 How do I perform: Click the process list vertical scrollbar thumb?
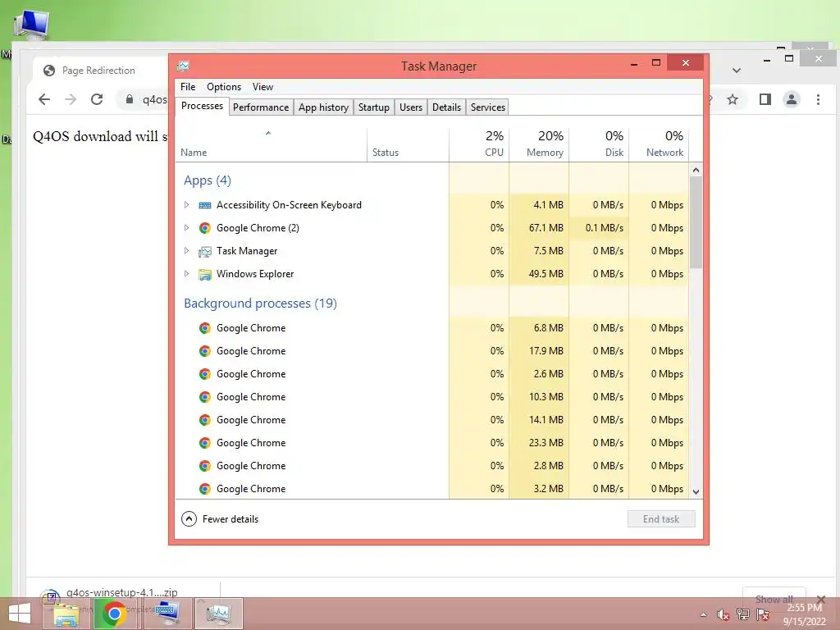(696, 221)
